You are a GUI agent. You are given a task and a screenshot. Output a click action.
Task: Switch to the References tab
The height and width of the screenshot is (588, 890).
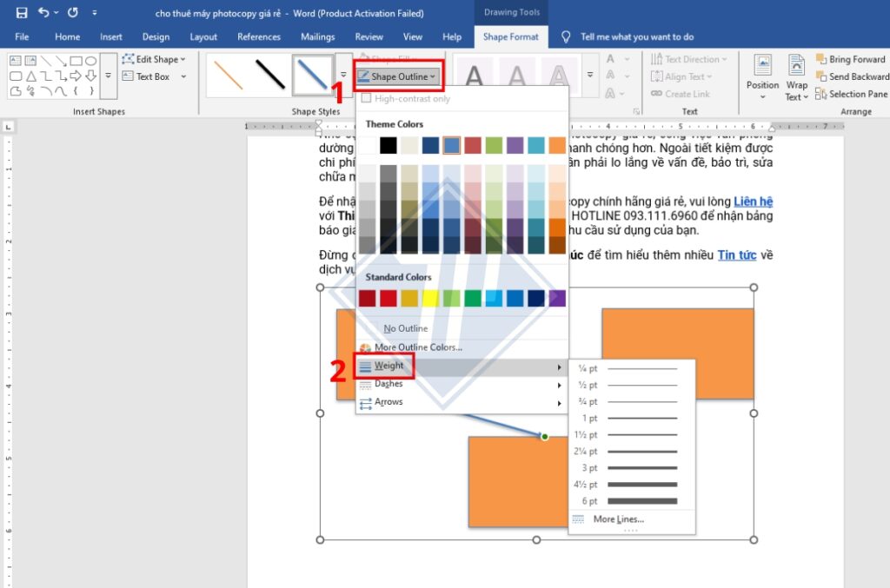click(x=259, y=36)
